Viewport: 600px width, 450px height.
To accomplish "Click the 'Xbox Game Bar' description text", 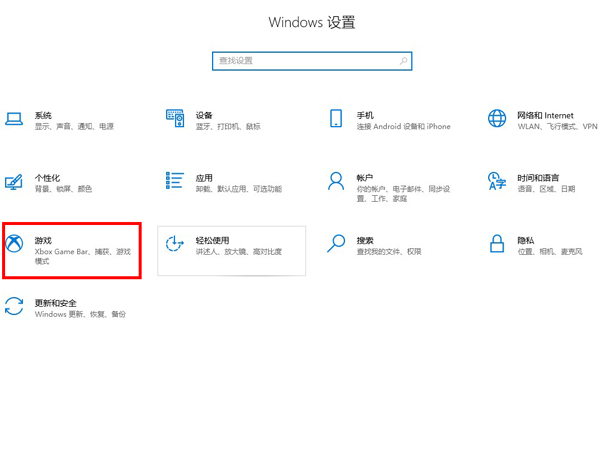I will coord(63,252).
